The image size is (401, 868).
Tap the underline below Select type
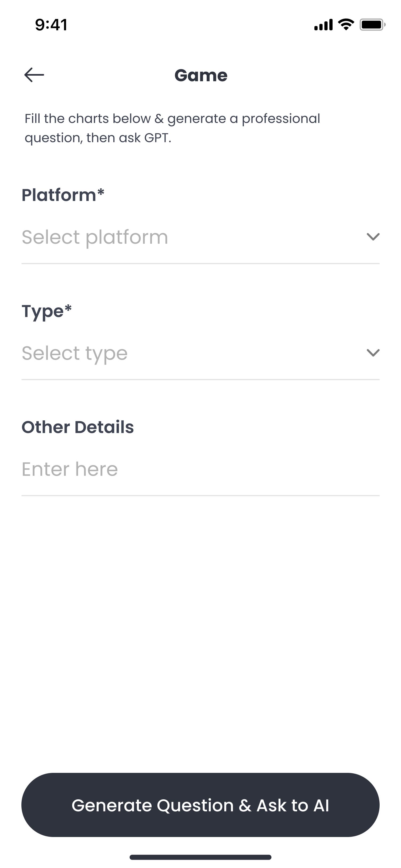point(200,379)
